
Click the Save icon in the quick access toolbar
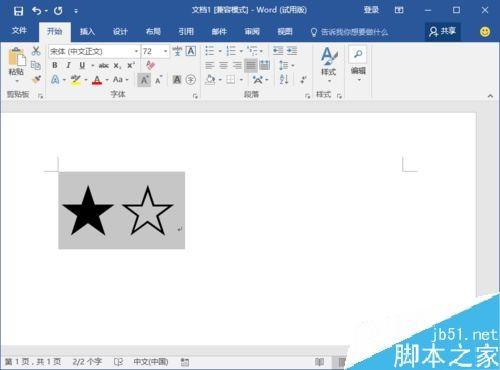(18, 11)
